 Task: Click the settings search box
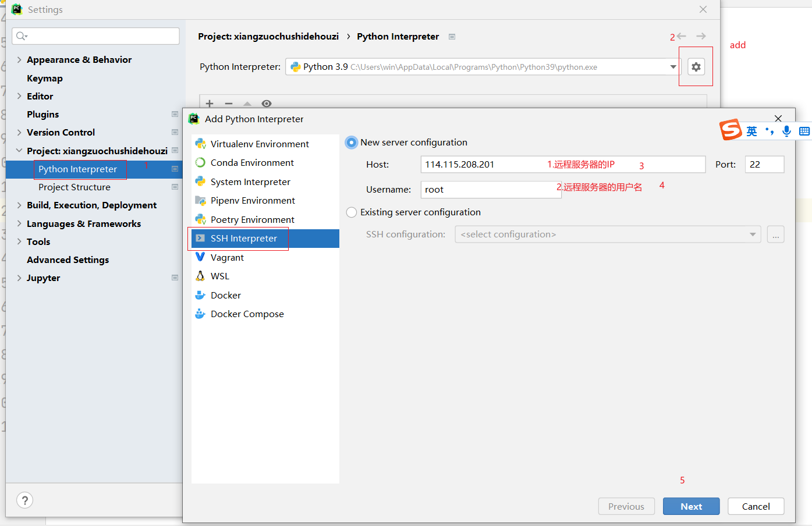tap(95, 36)
